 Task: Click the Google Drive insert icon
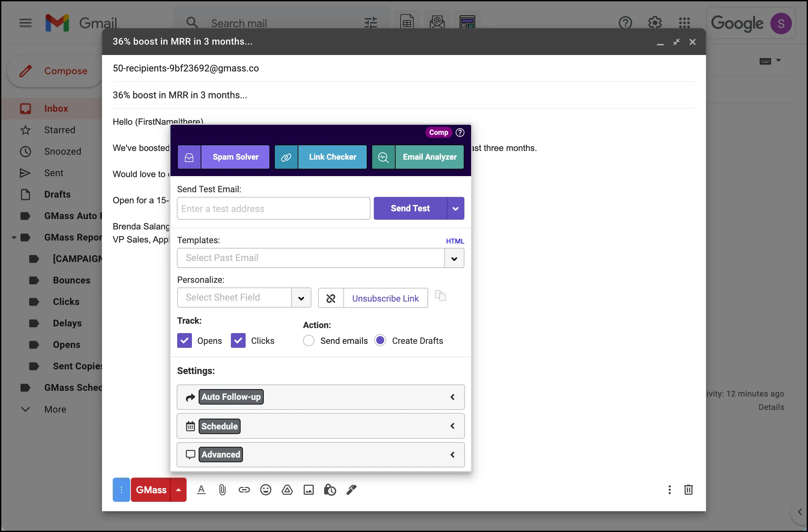click(x=287, y=490)
